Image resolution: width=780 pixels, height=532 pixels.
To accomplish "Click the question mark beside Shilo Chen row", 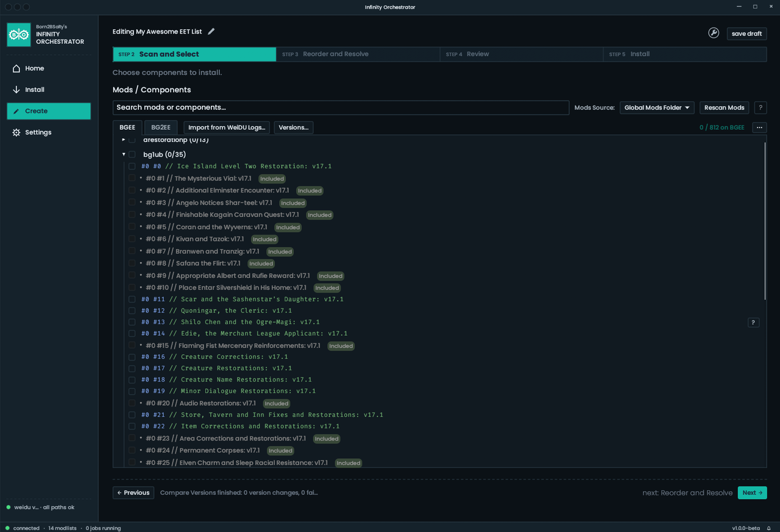I will (753, 322).
